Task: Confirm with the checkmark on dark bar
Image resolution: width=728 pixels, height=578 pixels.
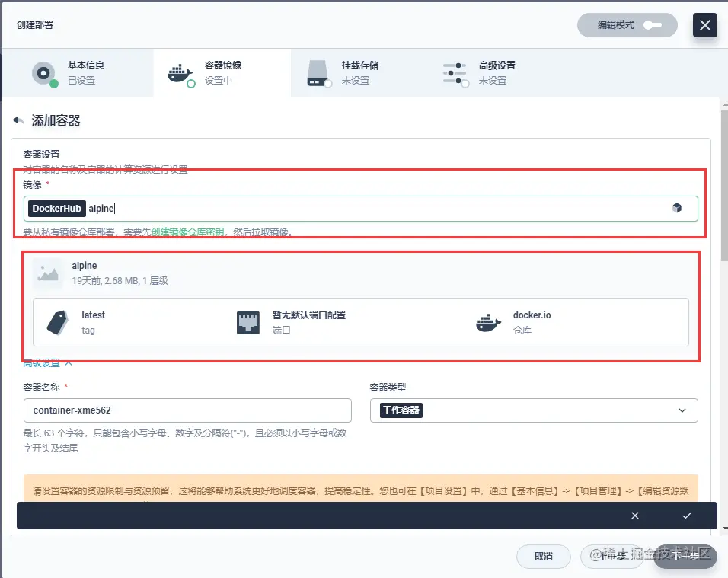Action: click(687, 516)
